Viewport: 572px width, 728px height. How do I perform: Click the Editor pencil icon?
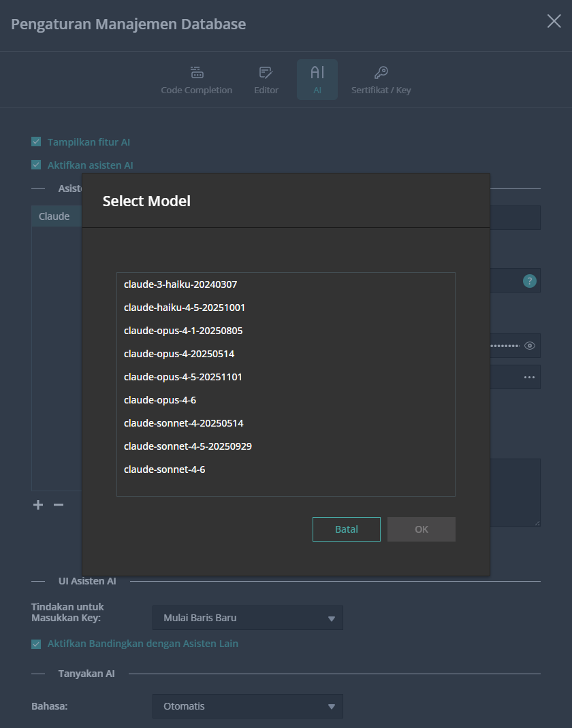(x=266, y=72)
